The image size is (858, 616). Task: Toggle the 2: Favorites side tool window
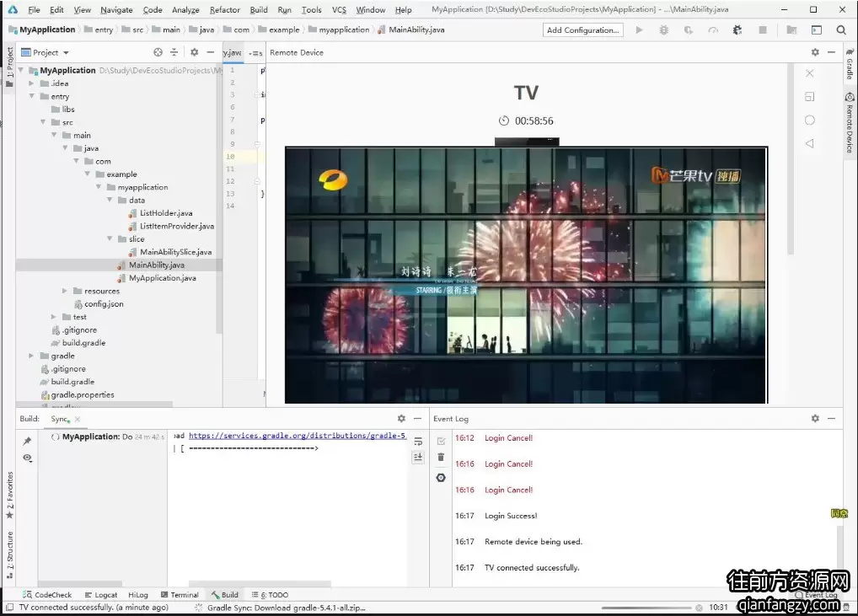10,495
